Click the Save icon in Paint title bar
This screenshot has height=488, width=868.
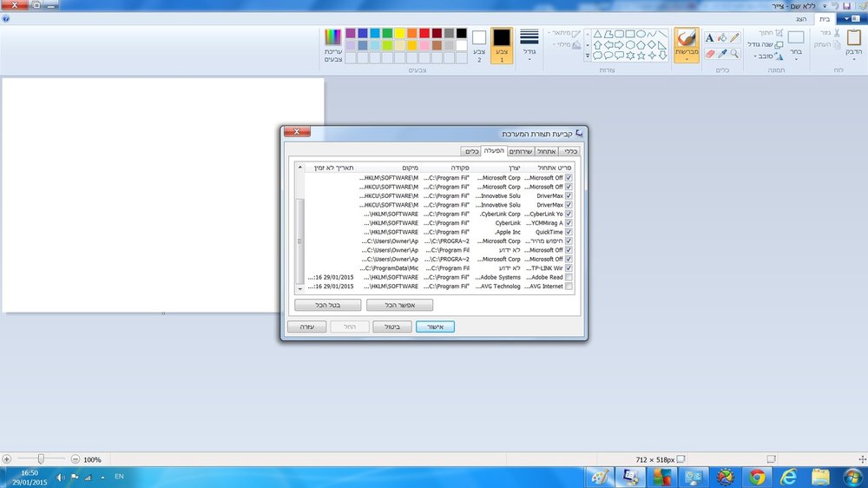pyautogui.click(x=847, y=5)
